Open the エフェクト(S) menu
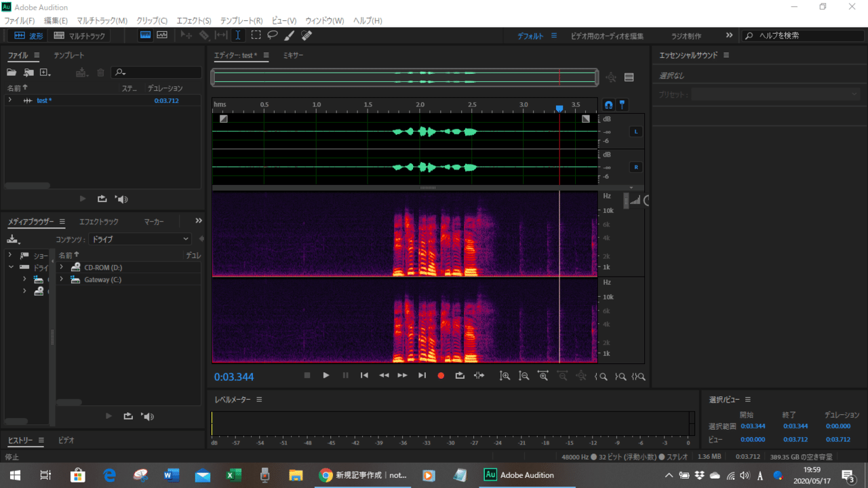This screenshot has width=868, height=488. [194, 21]
